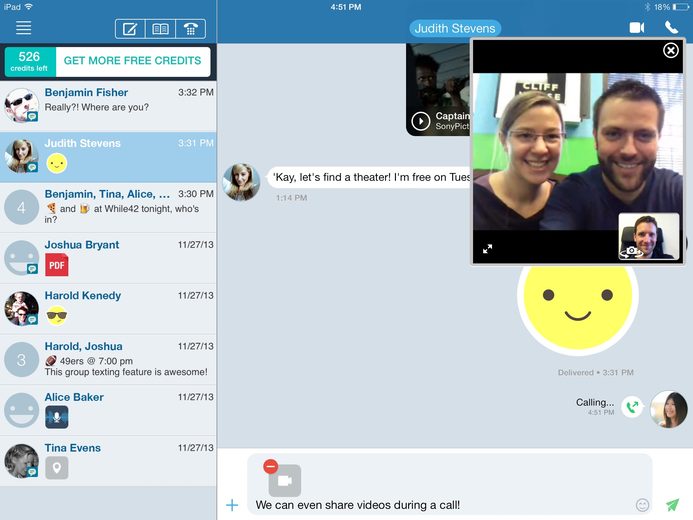
Task: Click GET MORE FREE CREDITS
Action: pos(133,61)
